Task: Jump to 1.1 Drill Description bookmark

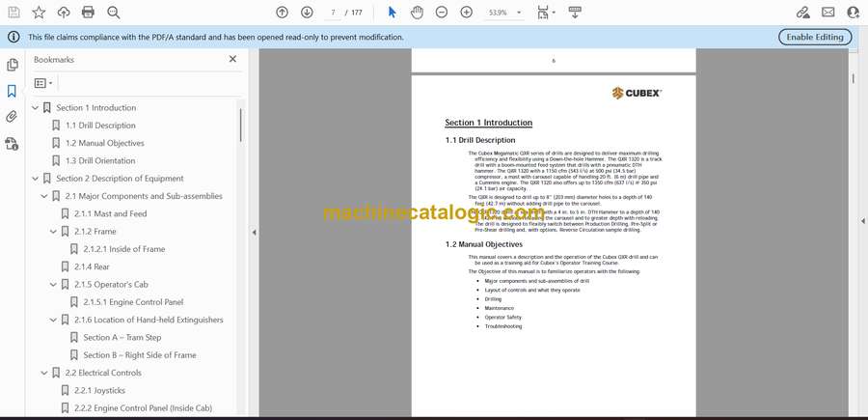Action: coord(100,126)
